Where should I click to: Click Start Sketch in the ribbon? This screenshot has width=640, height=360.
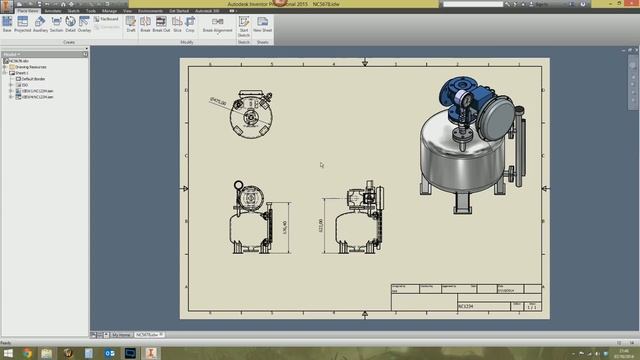point(244,26)
